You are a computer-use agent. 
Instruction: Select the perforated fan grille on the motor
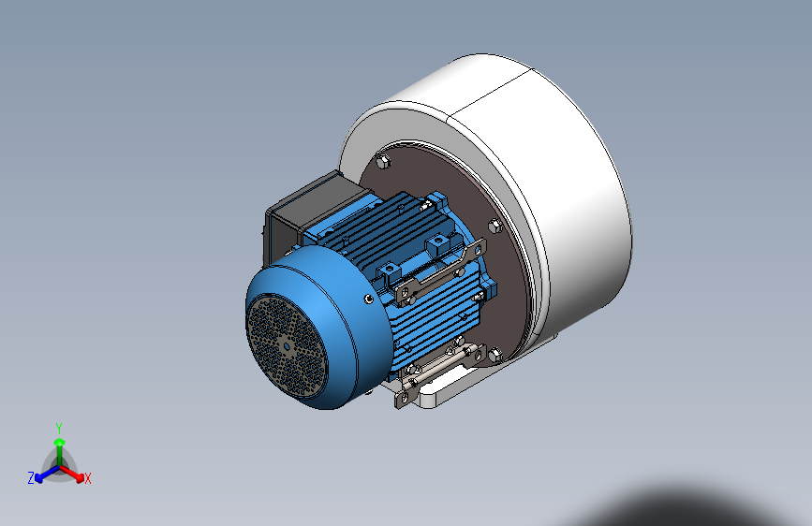point(287,346)
